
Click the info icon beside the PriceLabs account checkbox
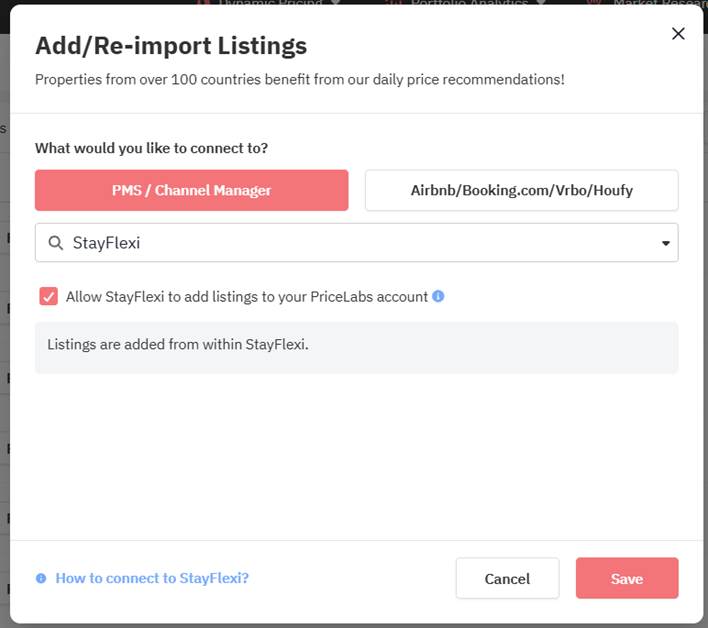click(x=438, y=296)
